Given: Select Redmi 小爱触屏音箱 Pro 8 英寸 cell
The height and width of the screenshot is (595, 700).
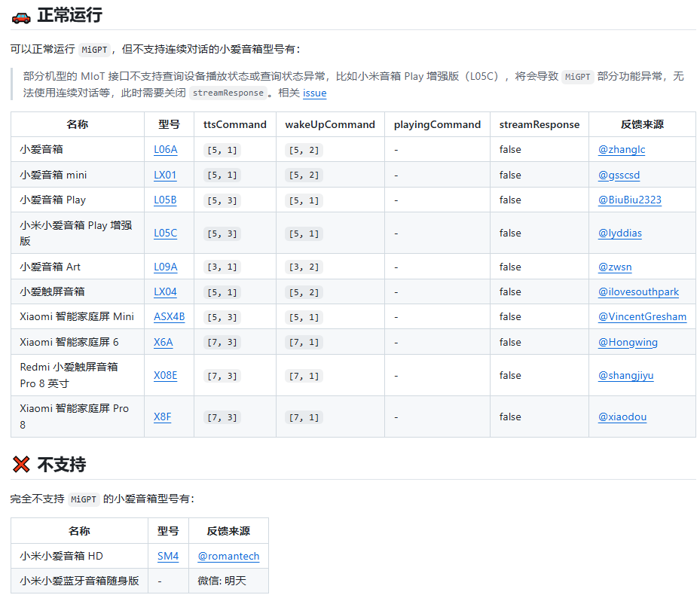Looking at the screenshot, I should click(77, 375).
